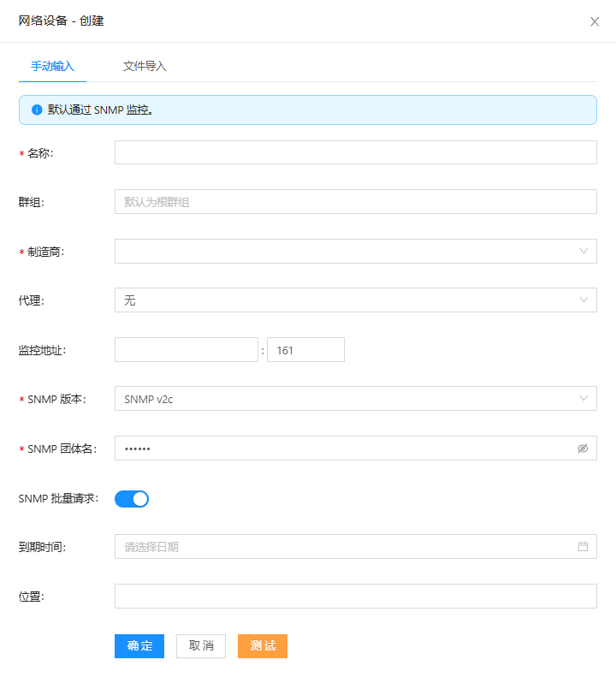Toggle SNMP 批量请求 switch off
Image resolution: width=616 pixels, height=689 pixels.
132,498
